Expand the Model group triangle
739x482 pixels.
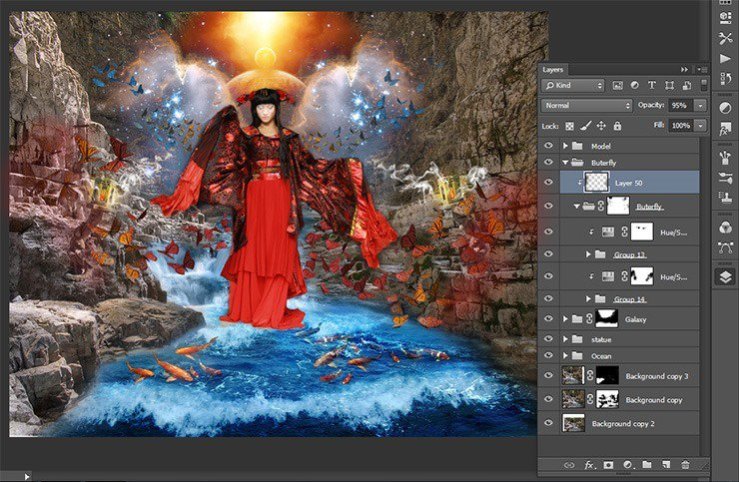(565, 146)
